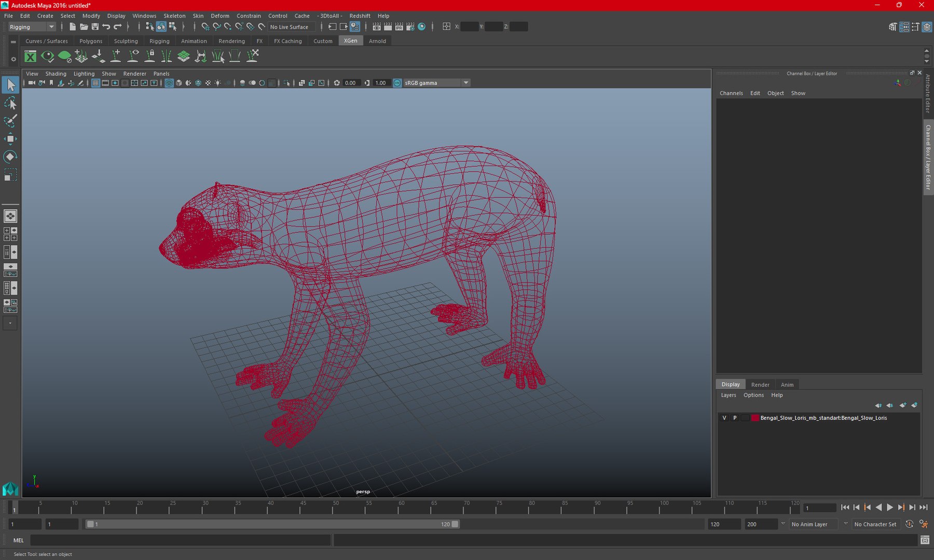Activate the Lasso select tool
934x560 pixels.
(x=10, y=103)
